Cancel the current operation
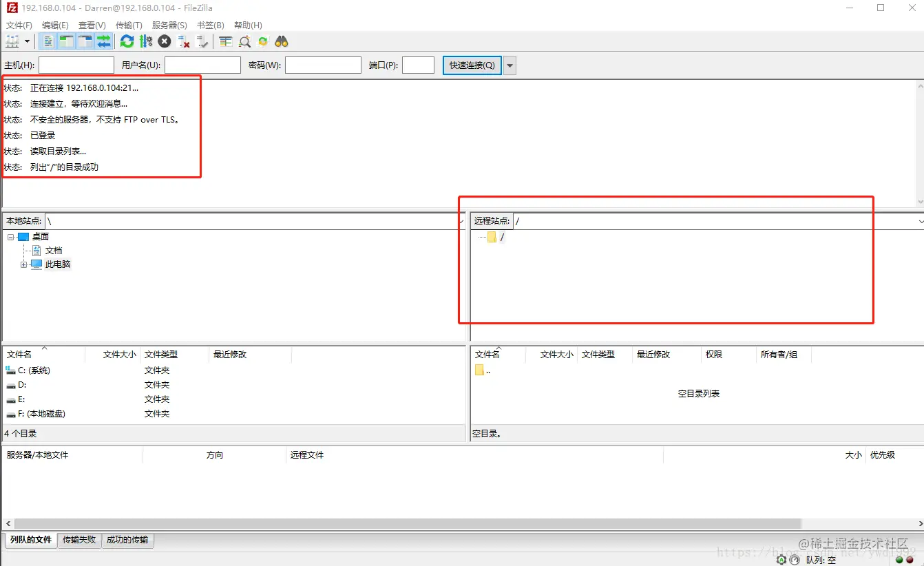The width and height of the screenshot is (924, 566). 165,41
